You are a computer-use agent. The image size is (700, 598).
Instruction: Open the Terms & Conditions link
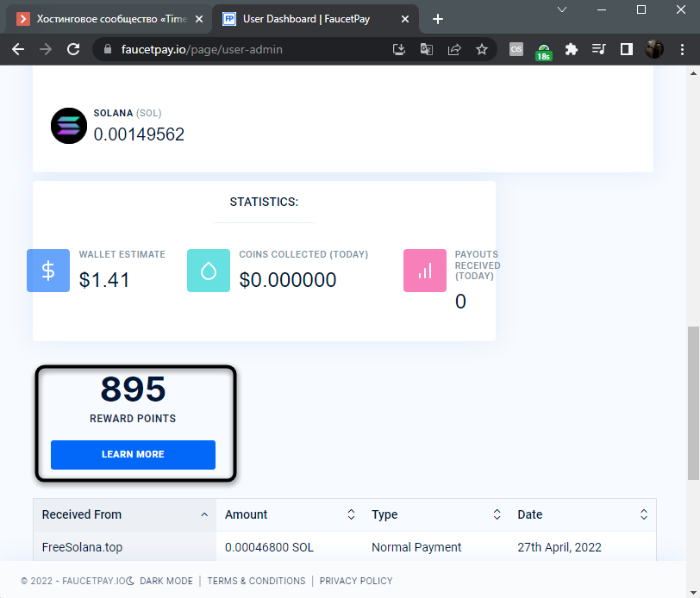[x=256, y=581]
